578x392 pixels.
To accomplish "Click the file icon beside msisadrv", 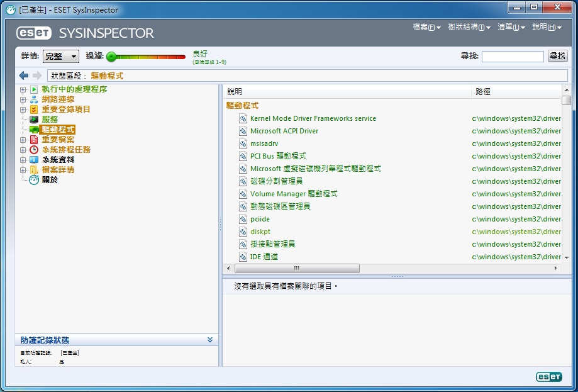I will pyautogui.click(x=243, y=143).
